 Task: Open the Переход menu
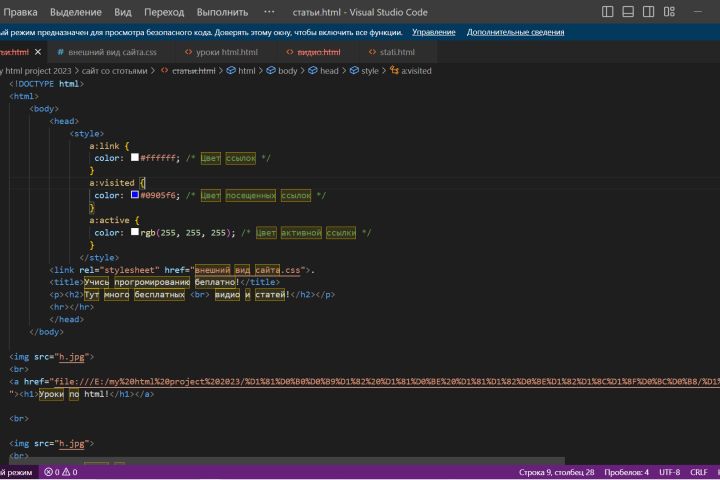coord(163,12)
